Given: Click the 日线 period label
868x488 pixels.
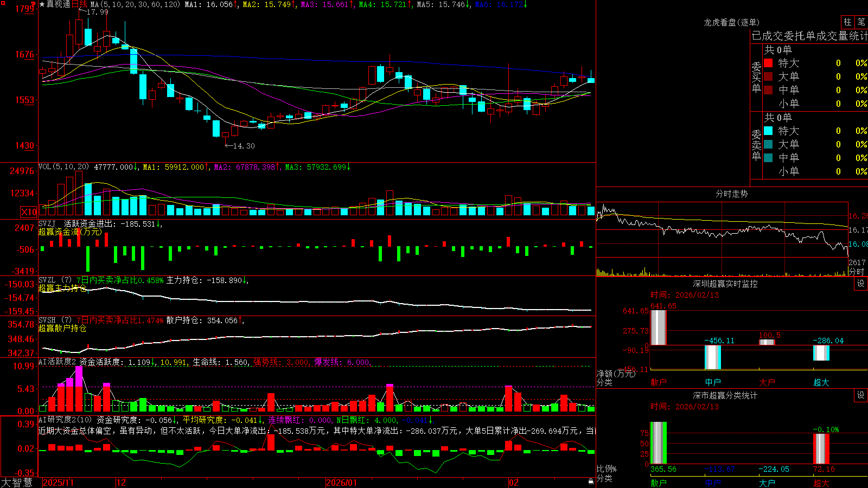Looking at the screenshot, I should [x=79, y=4].
